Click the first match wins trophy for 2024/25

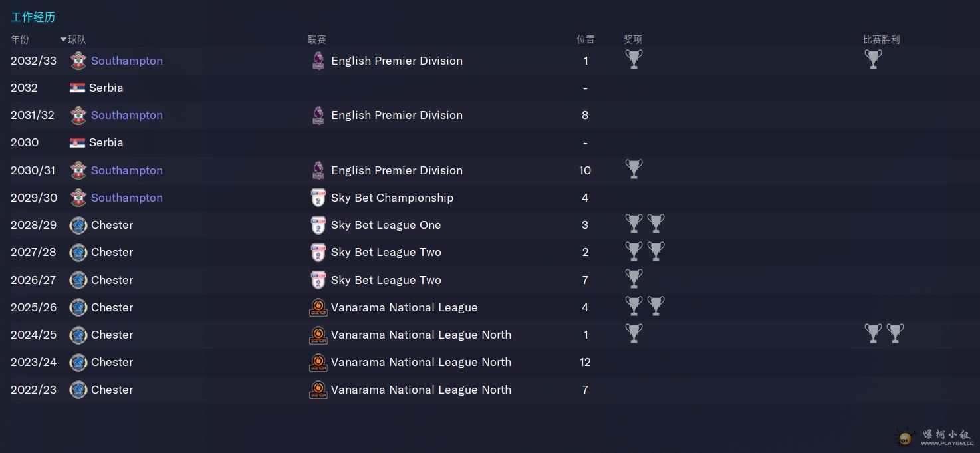tap(872, 333)
